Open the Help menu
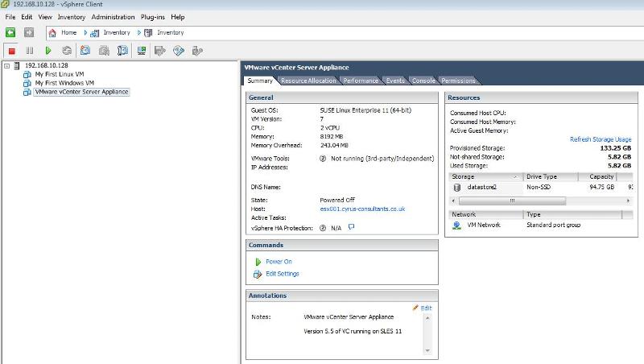Screen dimensions: 644x364 (x=178, y=17)
